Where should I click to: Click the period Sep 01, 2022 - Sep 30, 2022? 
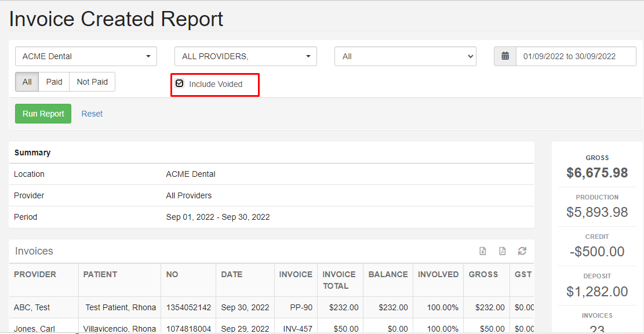218,217
